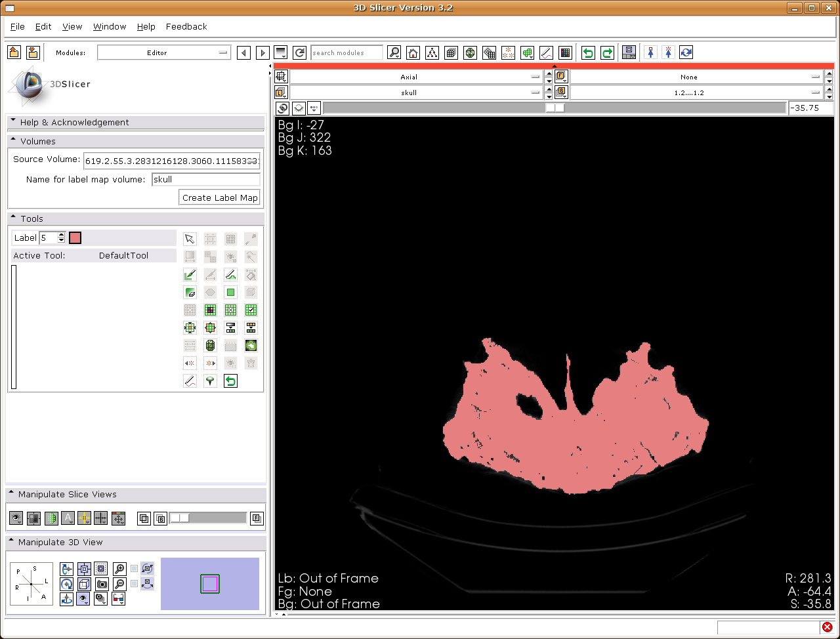Click the slice offset slider handle

click(555, 108)
